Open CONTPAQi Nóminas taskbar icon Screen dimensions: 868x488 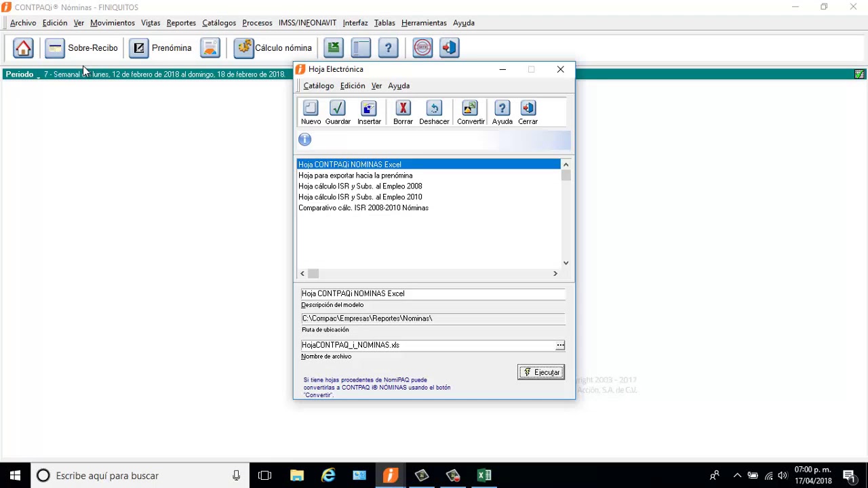click(391, 476)
